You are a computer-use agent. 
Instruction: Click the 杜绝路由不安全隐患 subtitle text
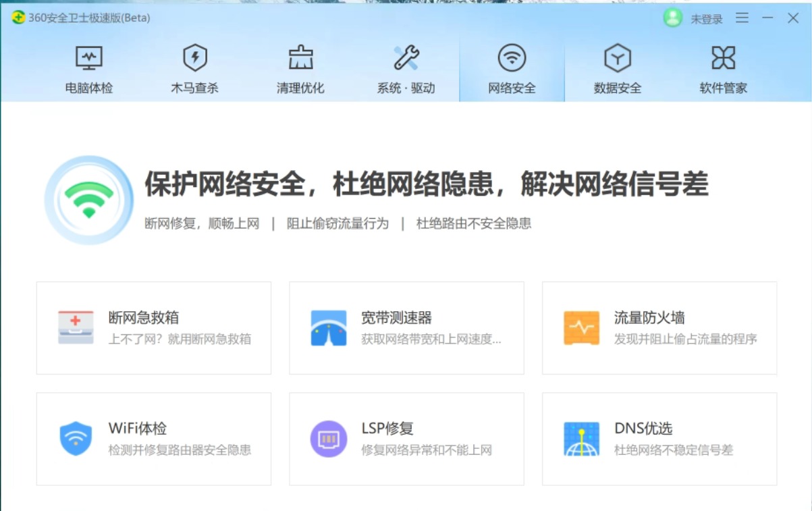tap(474, 223)
